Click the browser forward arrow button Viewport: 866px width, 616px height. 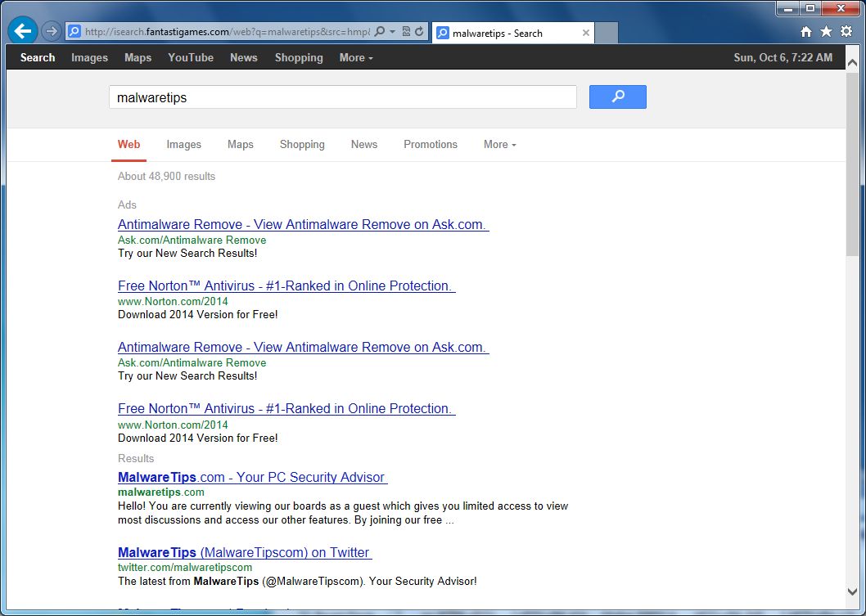tap(52, 31)
